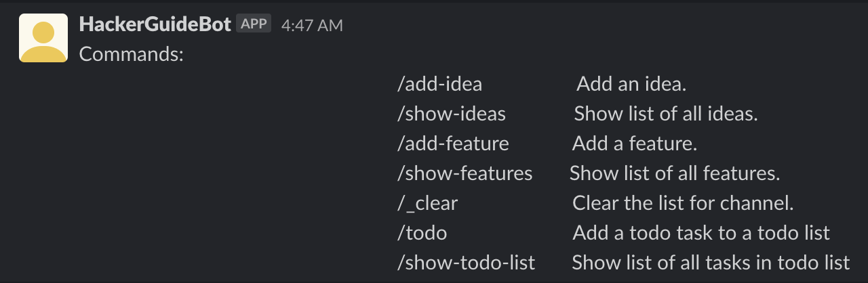
Task: Select the /add-feature command text
Action: tap(453, 144)
